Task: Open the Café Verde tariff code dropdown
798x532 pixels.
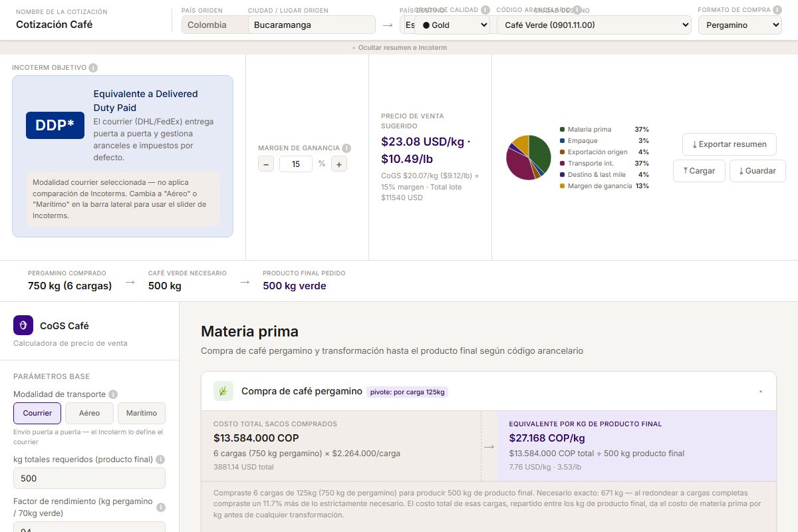Action: coord(595,25)
